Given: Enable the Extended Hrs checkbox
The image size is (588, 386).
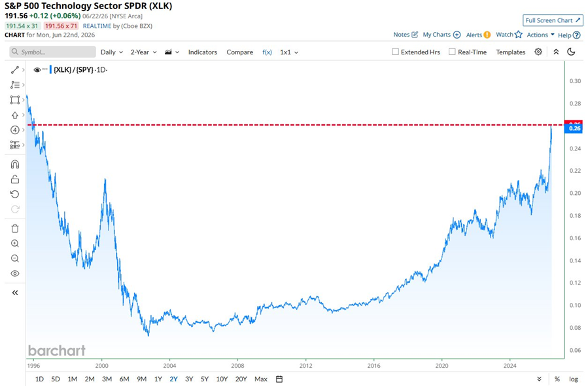Looking at the screenshot, I should [x=395, y=52].
